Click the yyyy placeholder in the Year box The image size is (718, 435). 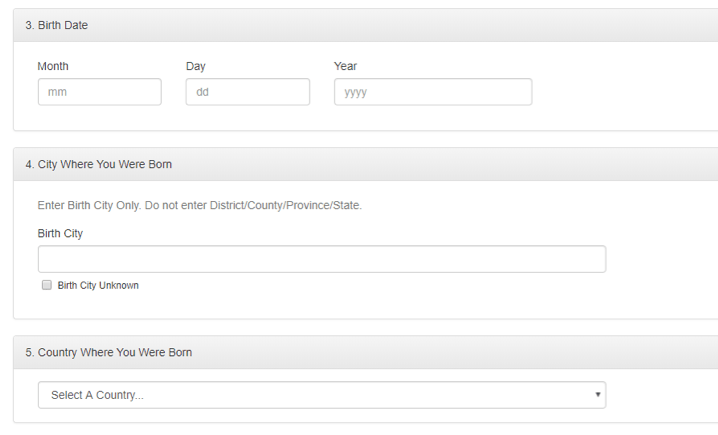[356, 92]
